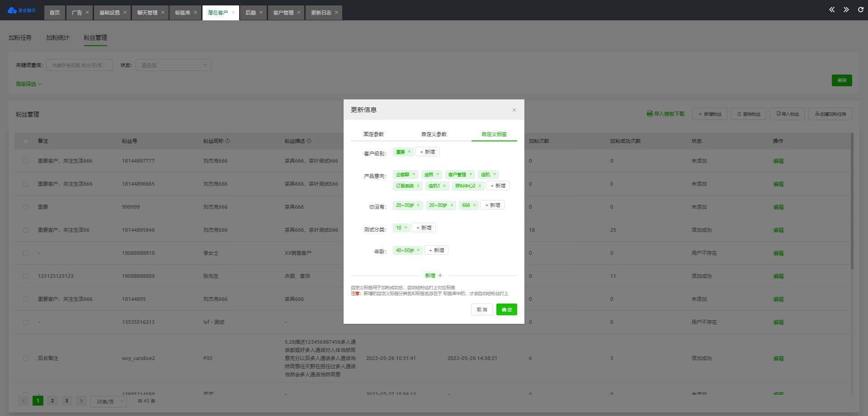
Task: Tick the select-all checkbox in table header
Action: (25, 141)
